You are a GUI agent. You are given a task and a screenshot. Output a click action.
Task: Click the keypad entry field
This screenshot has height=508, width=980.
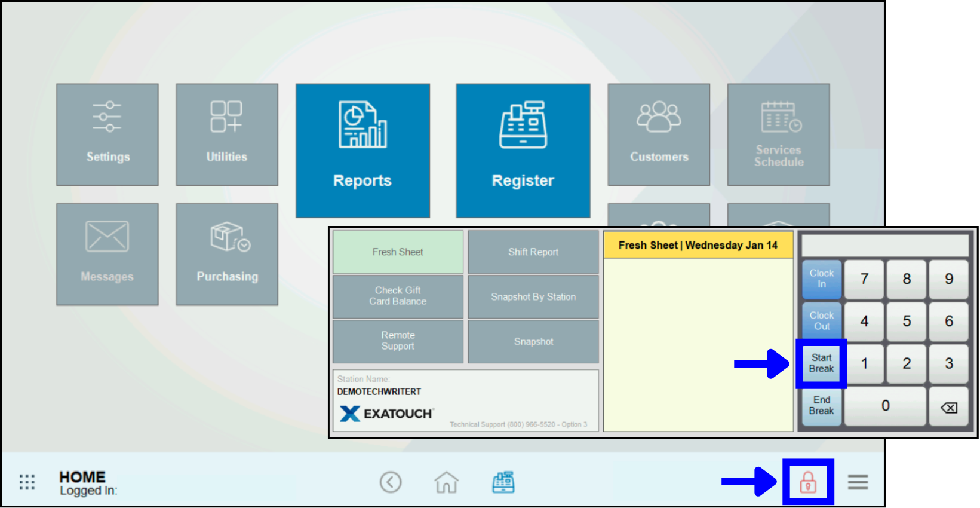click(x=884, y=246)
